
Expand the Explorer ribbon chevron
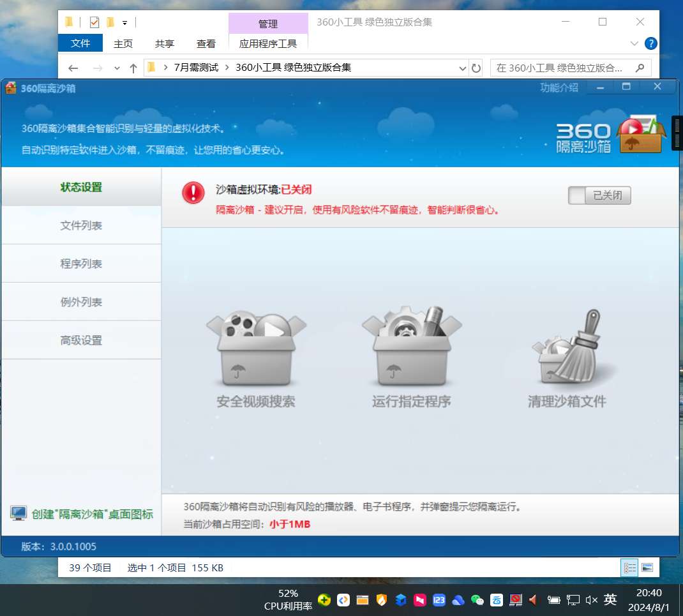pos(634,43)
